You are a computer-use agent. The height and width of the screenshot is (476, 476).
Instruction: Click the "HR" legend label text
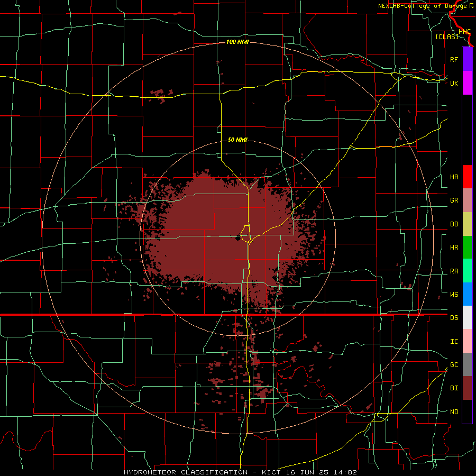(454, 248)
